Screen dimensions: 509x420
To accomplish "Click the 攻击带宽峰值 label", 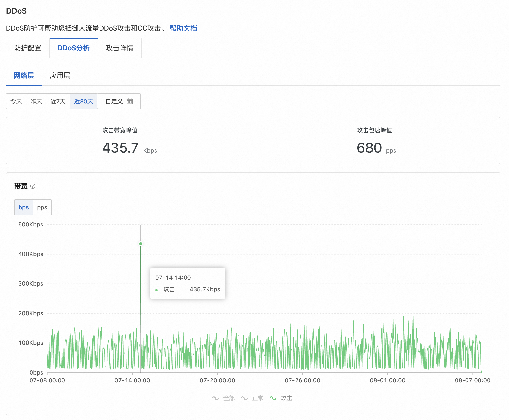I will [120, 130].
